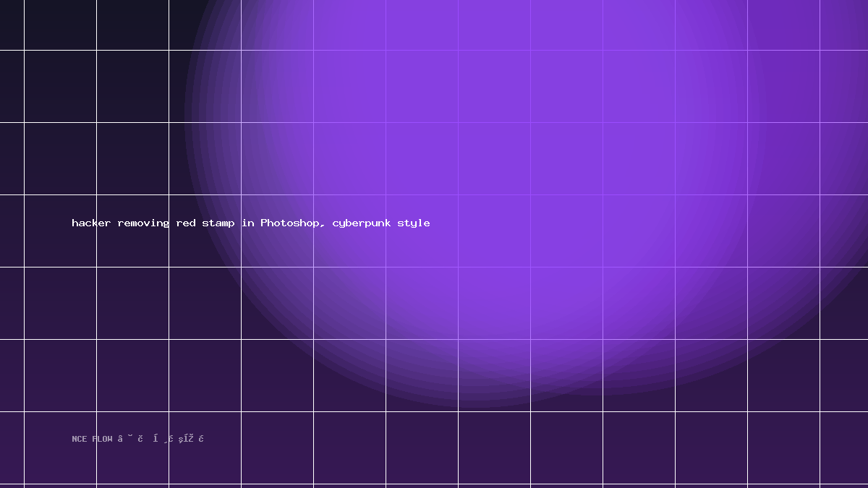
Task: Click the word "FLOW" in the footer
Action: pyautogui.click(x=103, y=439)
